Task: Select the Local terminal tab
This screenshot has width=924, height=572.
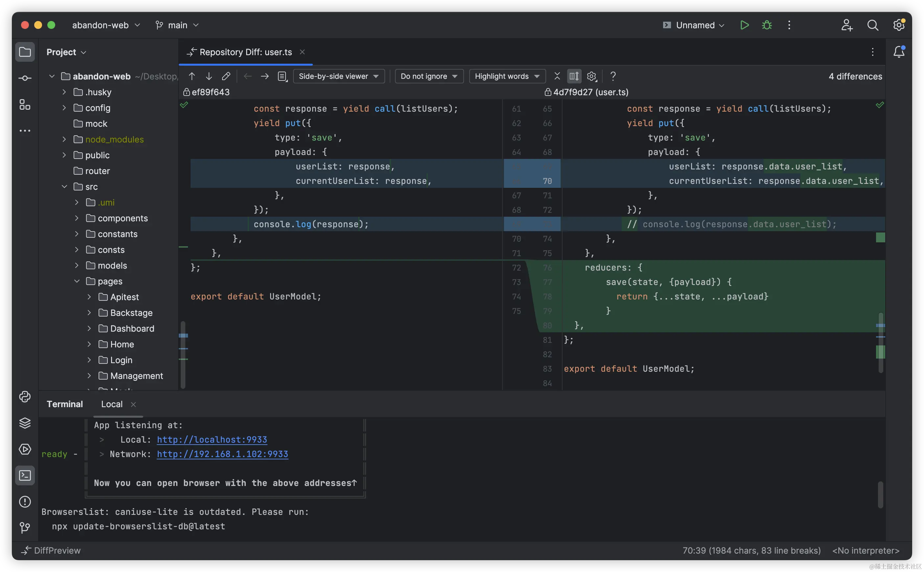Action: point(112,404)
